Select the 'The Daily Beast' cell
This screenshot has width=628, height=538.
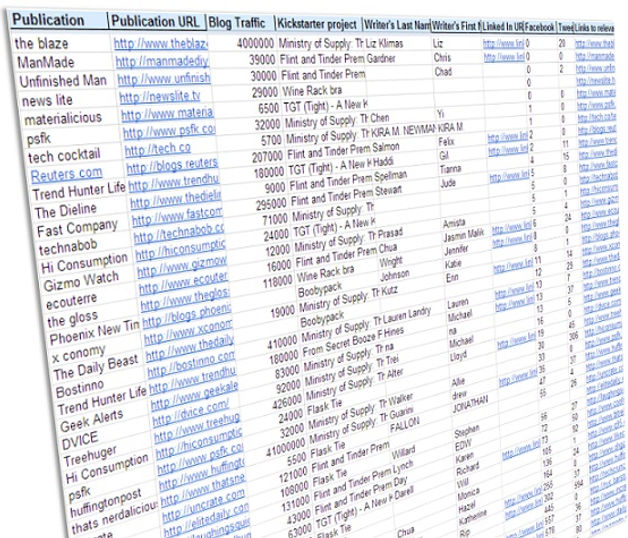(96, 367)
